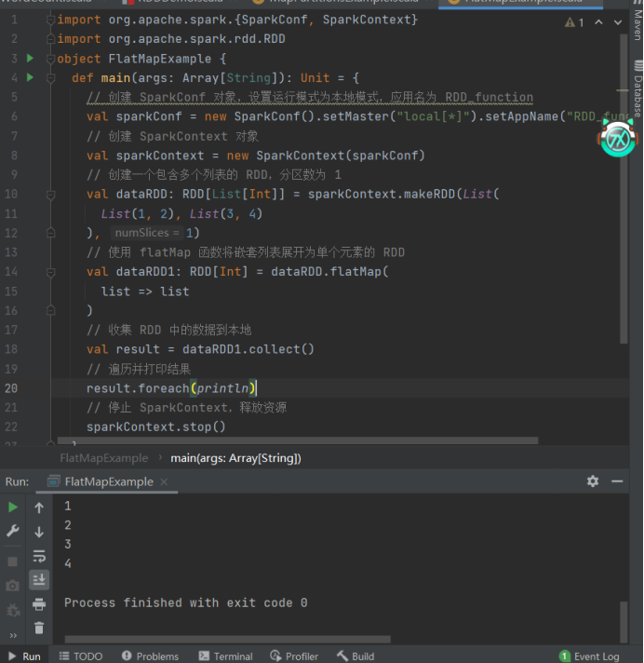Click the warning indicator in the editor corner

(574, 22)
